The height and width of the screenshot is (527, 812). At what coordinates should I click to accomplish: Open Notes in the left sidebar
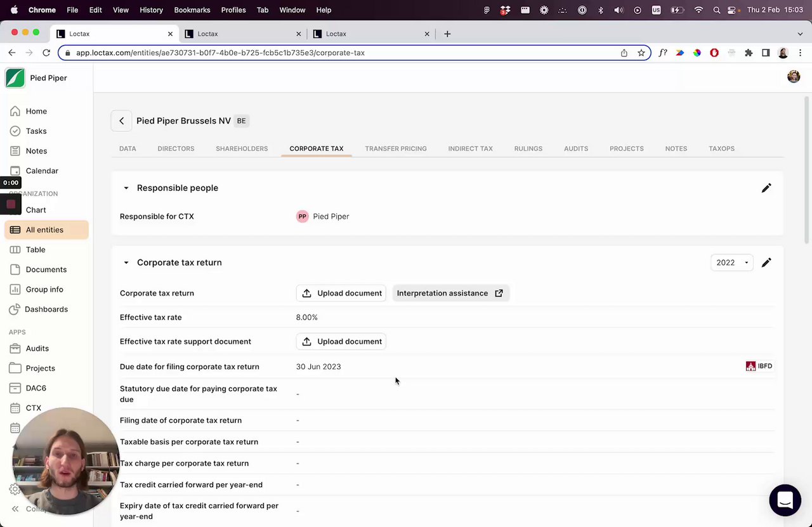point(36,151)
